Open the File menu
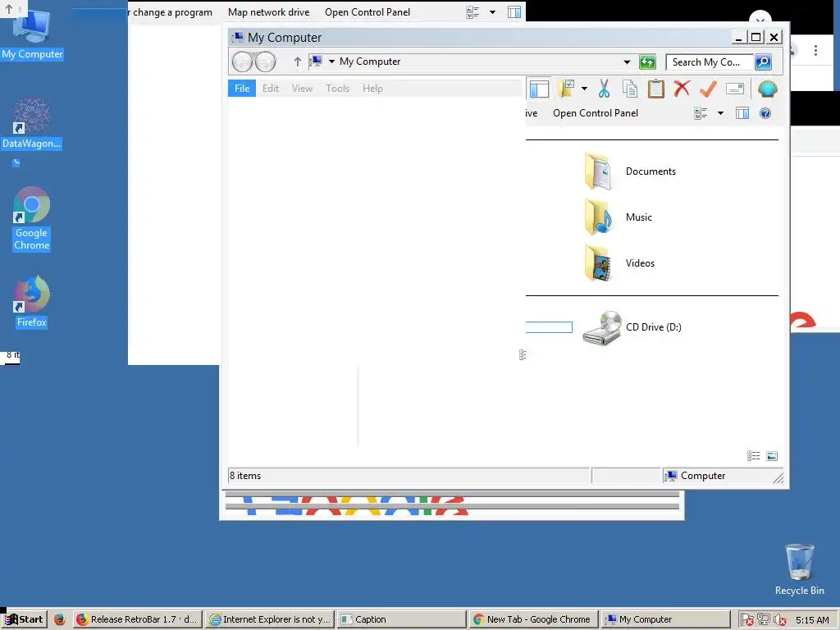The width and height of the screenshot is (840, 630). [x=242, y=89]
